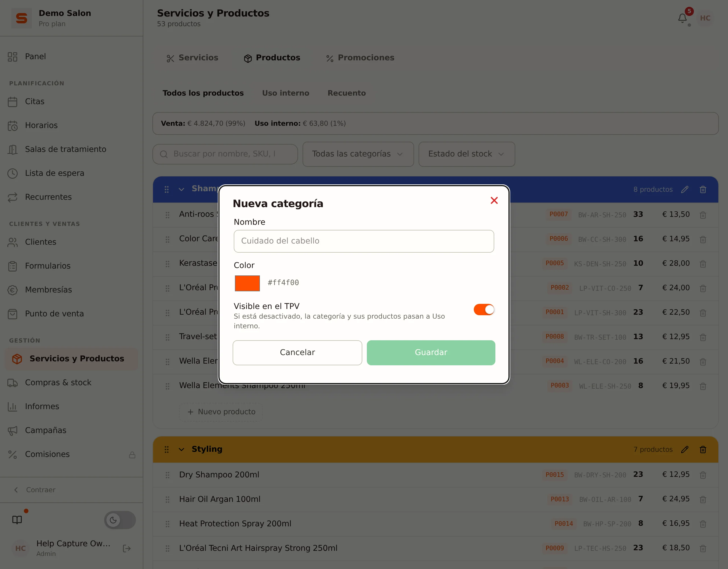Open Todas las categorías dropdown

358,154
